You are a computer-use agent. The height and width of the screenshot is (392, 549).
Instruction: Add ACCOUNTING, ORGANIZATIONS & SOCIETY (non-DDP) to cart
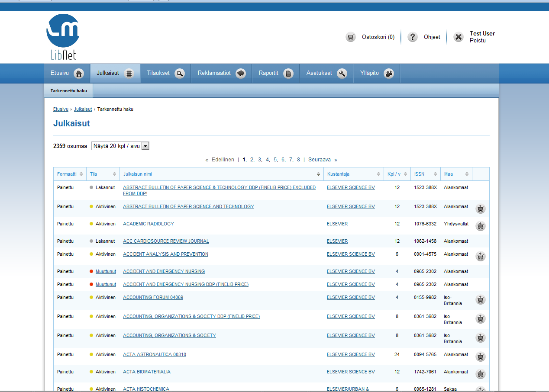pyautogui.click(x=480, y=337)
